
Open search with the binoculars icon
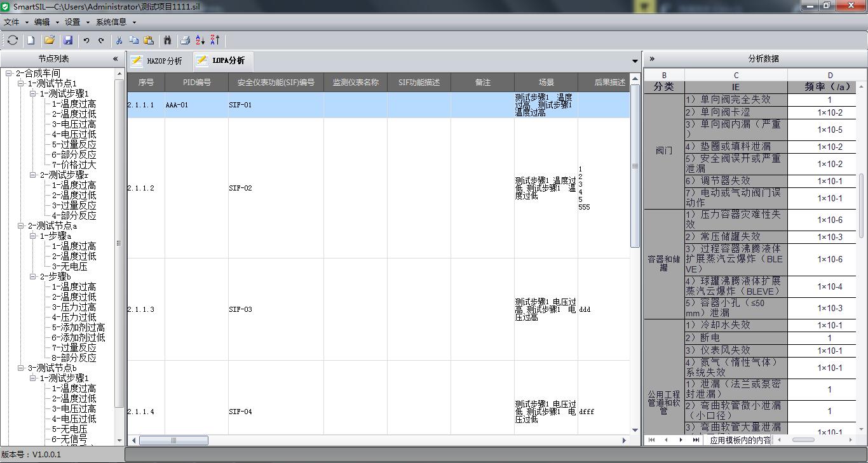[x=167, y=40]
